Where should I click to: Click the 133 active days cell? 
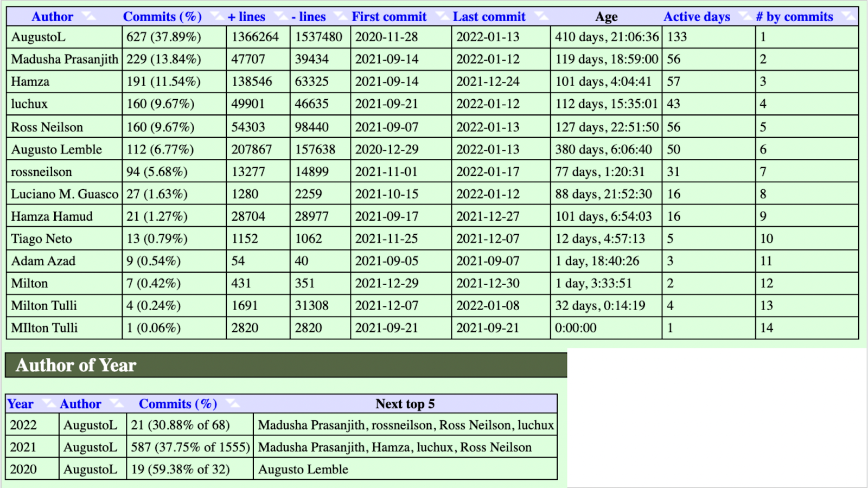pyautogui.click(x=709, y=37)
